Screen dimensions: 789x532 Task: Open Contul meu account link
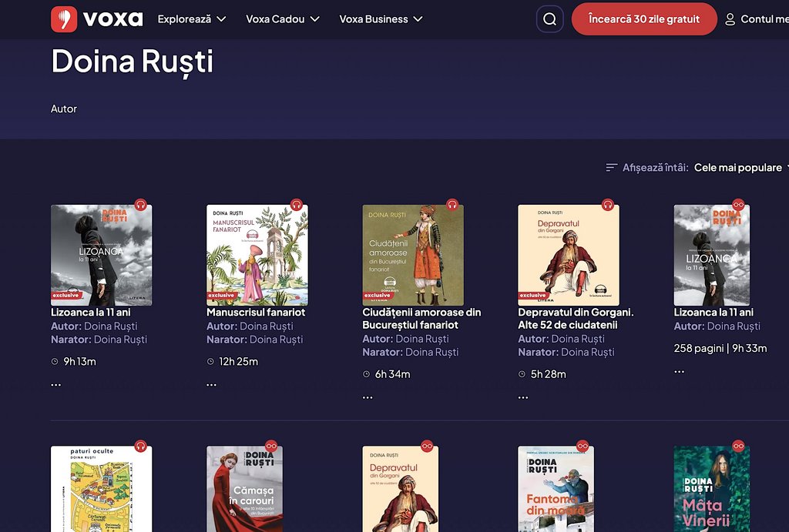coord(764,19)
